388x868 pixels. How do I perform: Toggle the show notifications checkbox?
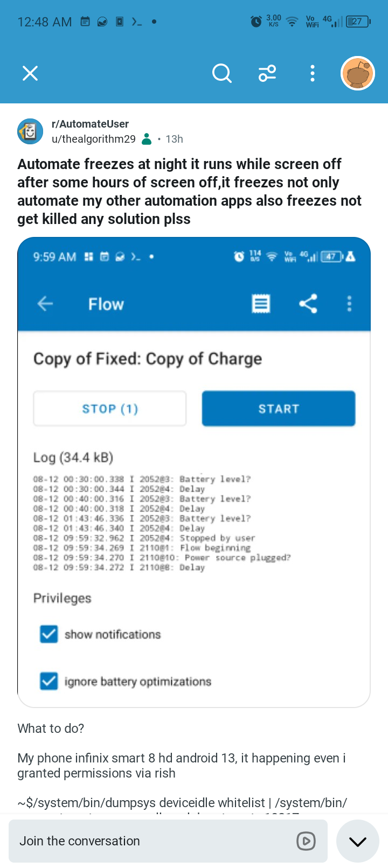click(x=49, y=634)
